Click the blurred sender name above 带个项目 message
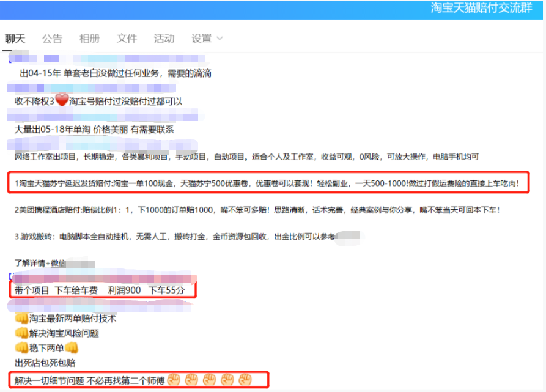Image resolution: width=546 pixels, height=392 pixels. (103, 278)
